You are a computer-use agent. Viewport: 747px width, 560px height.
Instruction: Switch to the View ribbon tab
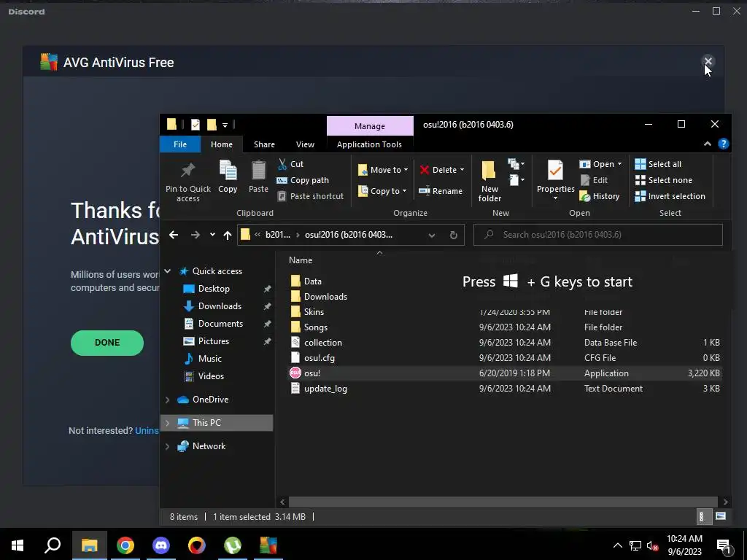coord(305,144)
